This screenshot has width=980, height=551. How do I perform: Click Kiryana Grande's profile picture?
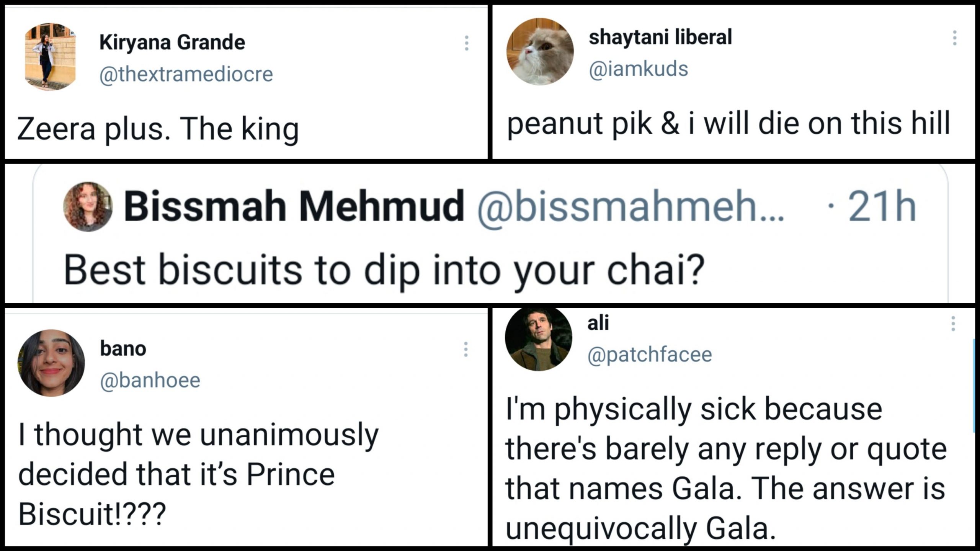(x=50, y=57)
